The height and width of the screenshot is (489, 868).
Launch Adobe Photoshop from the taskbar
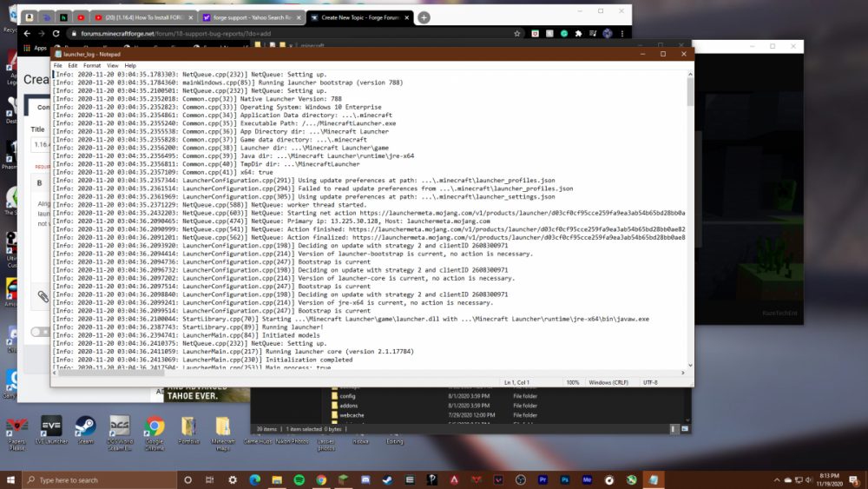(565, 479)
